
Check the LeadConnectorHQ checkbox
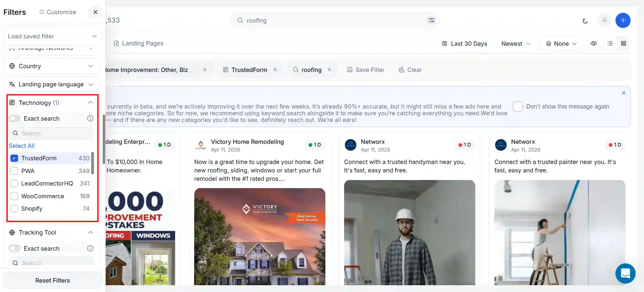tap(14, 183)
